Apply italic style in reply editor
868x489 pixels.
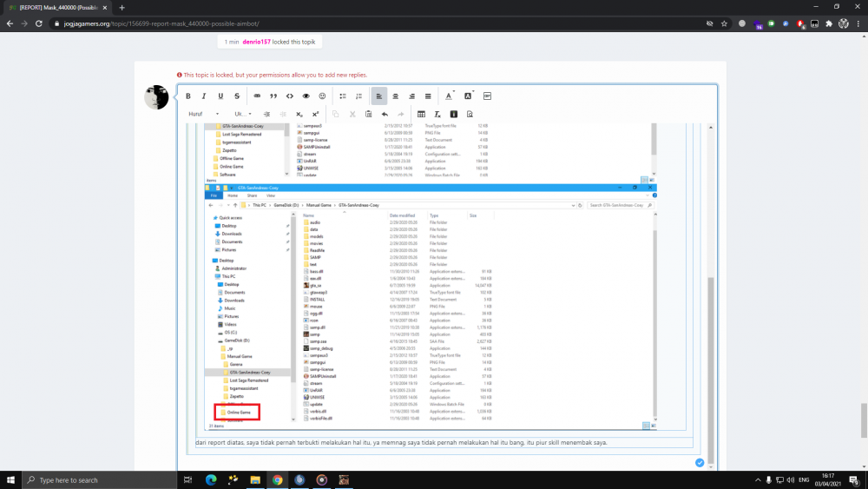click(x=204, y=96)
